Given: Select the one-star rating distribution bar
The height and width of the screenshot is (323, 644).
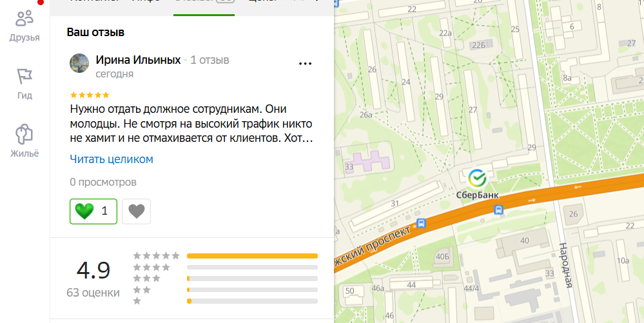Looking at the screenshot, I should [x=252, y=301].
